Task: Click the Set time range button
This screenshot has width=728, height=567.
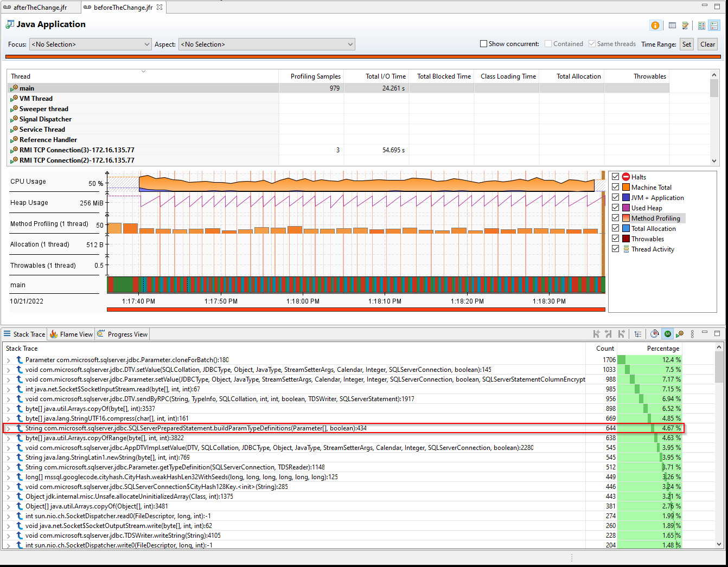Action: pos(687,44)
